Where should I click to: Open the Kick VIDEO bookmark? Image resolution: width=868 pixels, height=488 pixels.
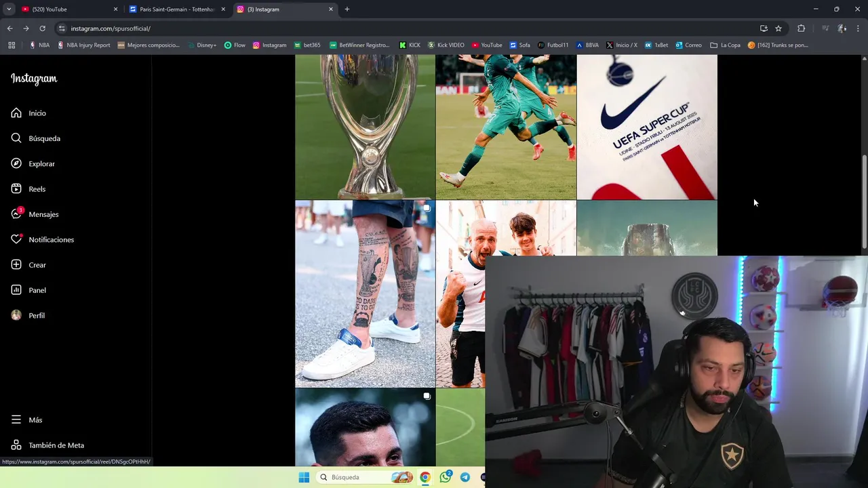[x=446, y=45]
